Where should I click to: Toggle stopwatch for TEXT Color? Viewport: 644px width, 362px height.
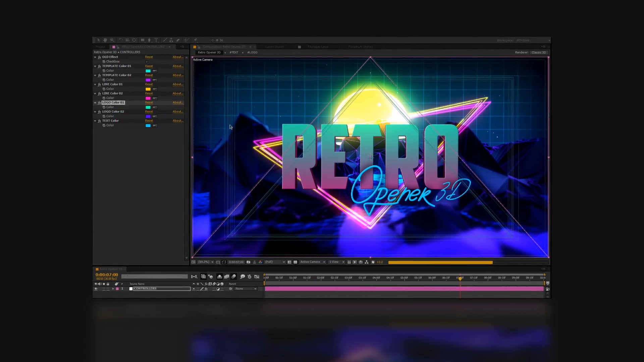[104, 125]
